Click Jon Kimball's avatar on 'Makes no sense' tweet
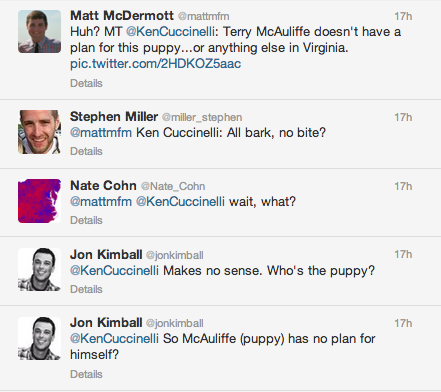This screenshot has width=441, height=392. pyautogui.click(x=39, y=270)
